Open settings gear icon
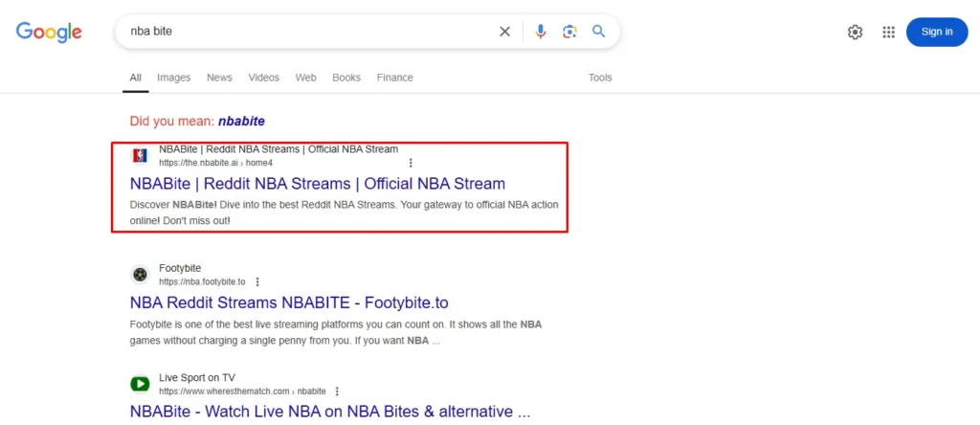 tap(855, 32)
